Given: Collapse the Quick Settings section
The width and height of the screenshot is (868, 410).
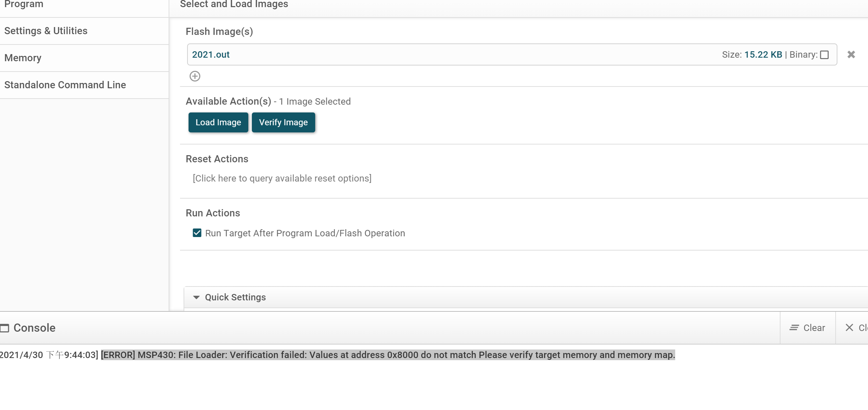Looking at the screenshot, I should [x=196, y=298].
